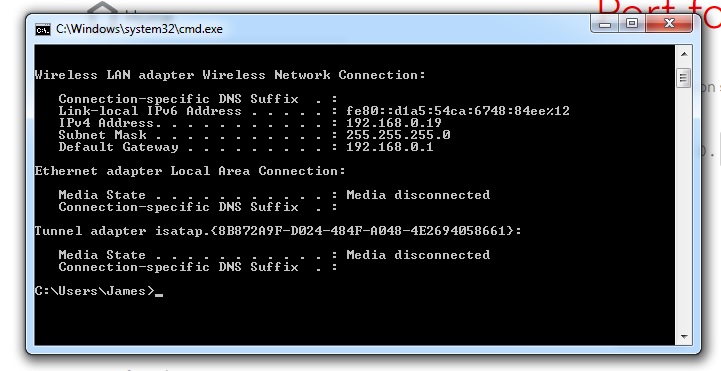721x371 pixels.
Task: Click the Default Gateway value 192.168.0.1
Action: (x=389, y=147)
